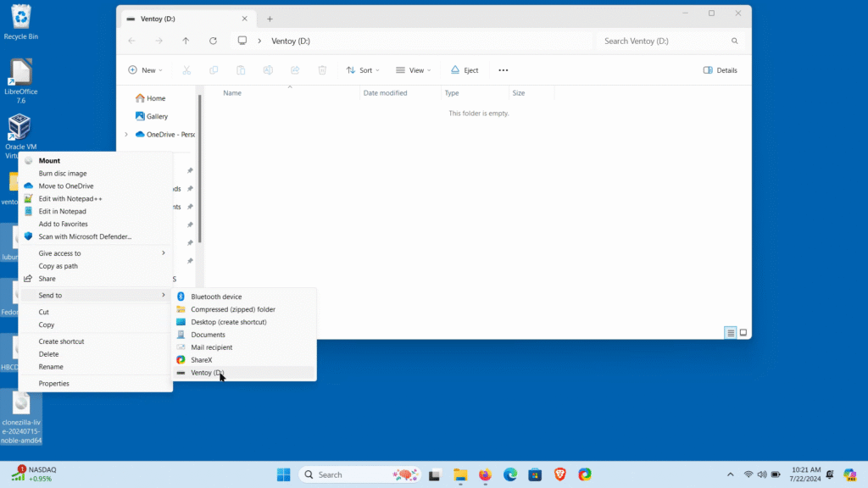This screenshot has height=488, width=868.
Task: Expand the OneDrive tree node
Action: pos(126,134)
